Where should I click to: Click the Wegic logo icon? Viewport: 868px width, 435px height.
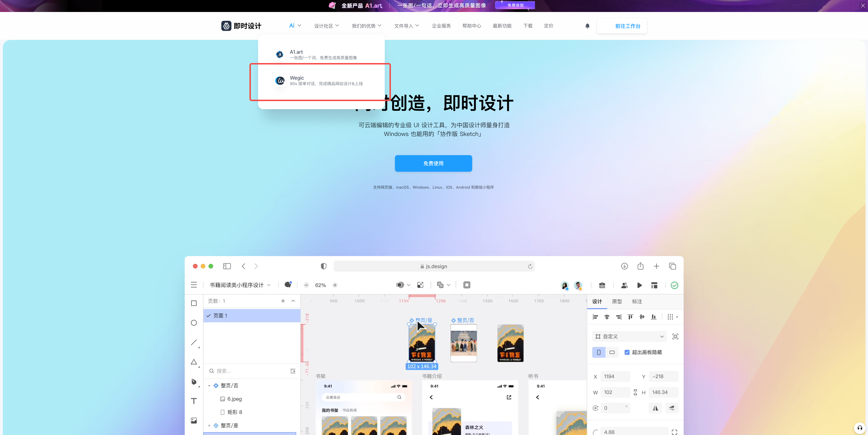click(280, 81)
